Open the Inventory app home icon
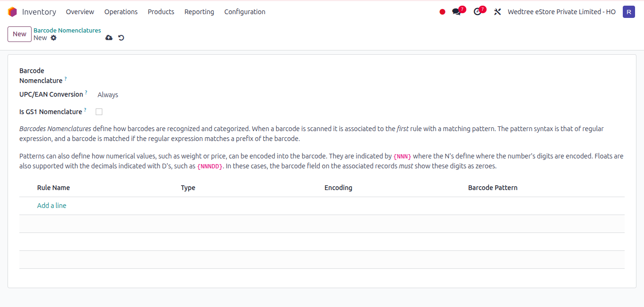Viewport: 644px width, 307px height. pos(12,12)
